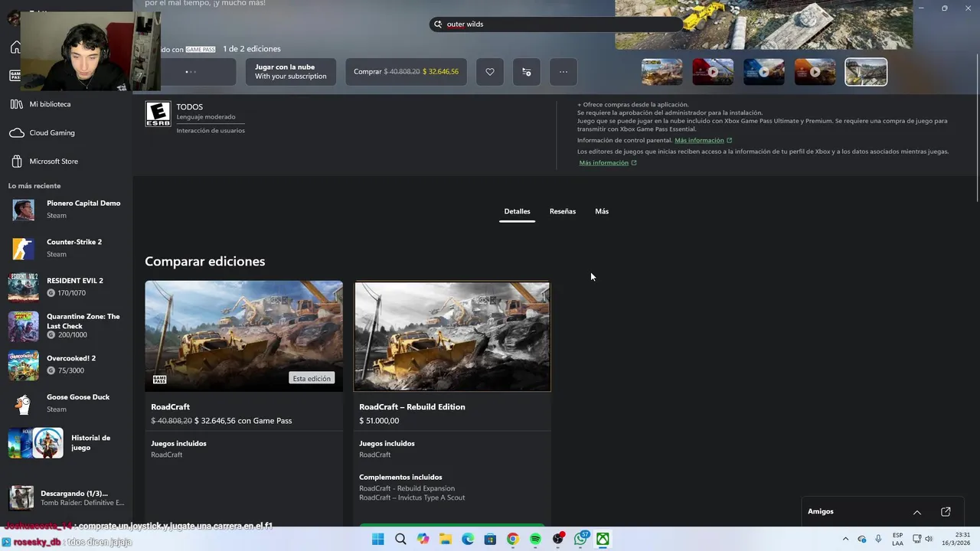
Task: Expand the Amigos panel with chevron
Action: tap(916, 512)
